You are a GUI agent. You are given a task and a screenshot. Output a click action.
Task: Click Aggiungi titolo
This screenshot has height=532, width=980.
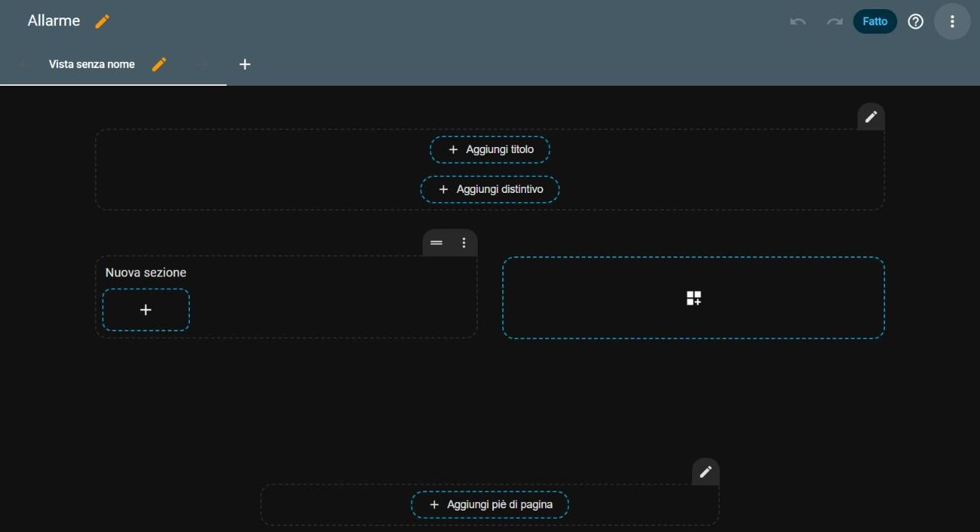click(x=490, y=149)
